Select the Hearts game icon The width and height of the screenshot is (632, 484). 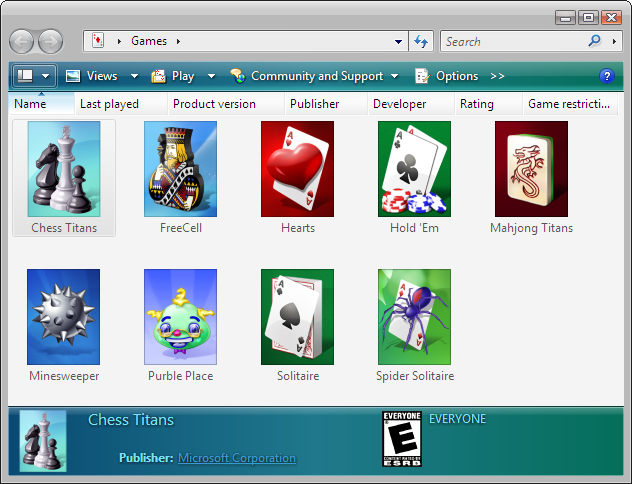coord(297,170)
